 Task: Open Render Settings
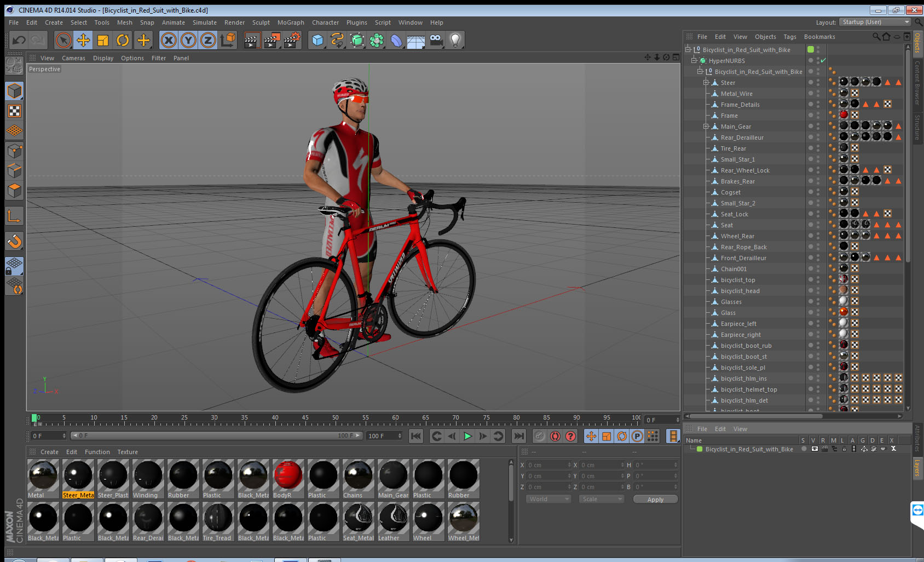point(292,40)
